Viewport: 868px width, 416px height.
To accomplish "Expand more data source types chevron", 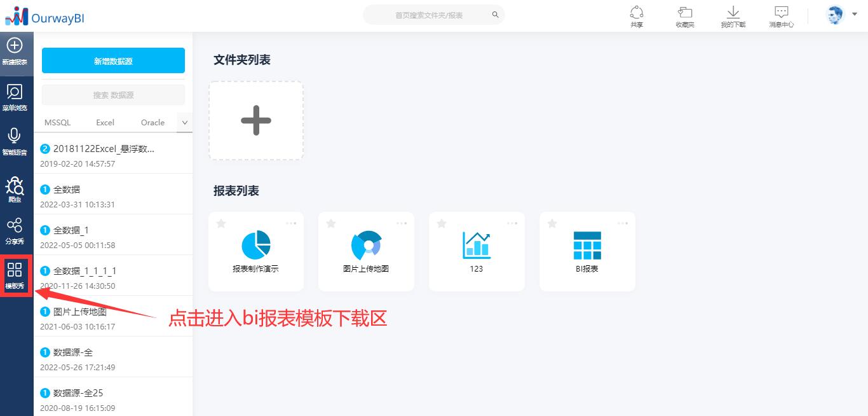I will (185, 122).
